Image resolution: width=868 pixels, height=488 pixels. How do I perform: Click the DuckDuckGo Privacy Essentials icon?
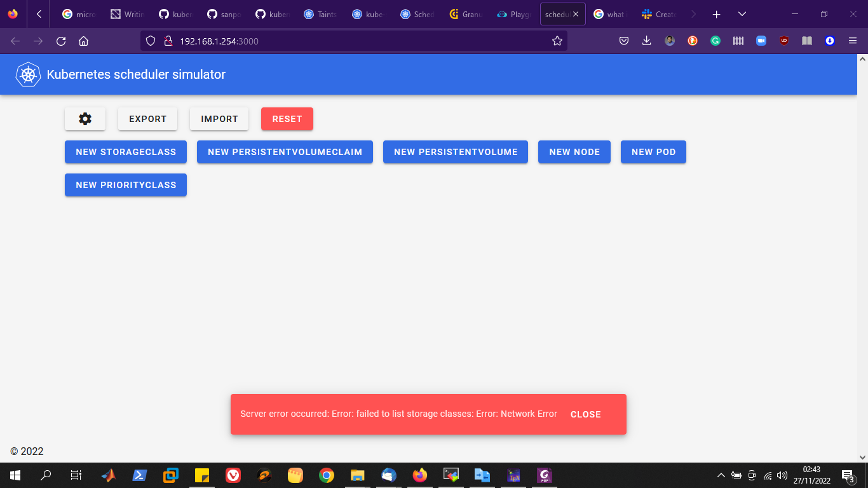(x=692, y=40)
